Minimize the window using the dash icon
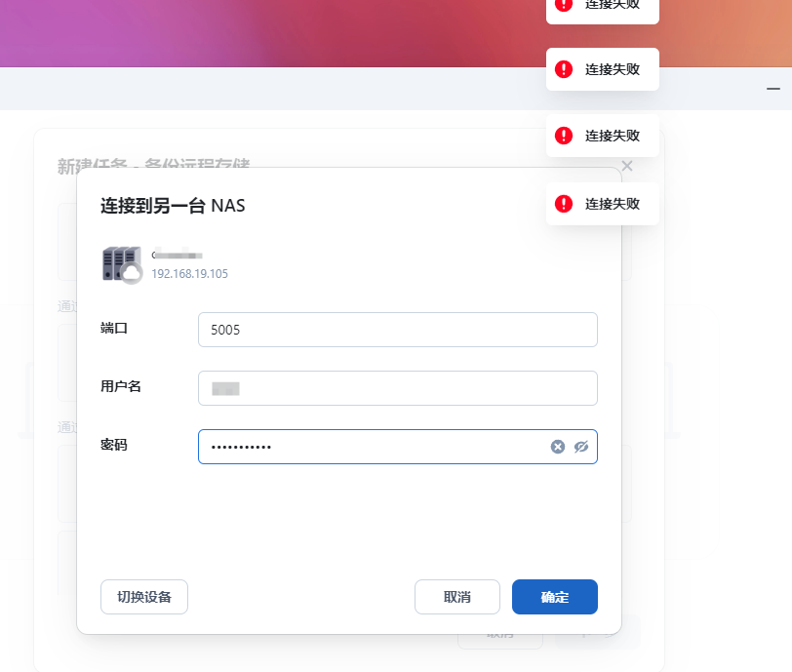The width and height of the screenshot is (792, 672). pyautogui.click(x=773, y=89)
